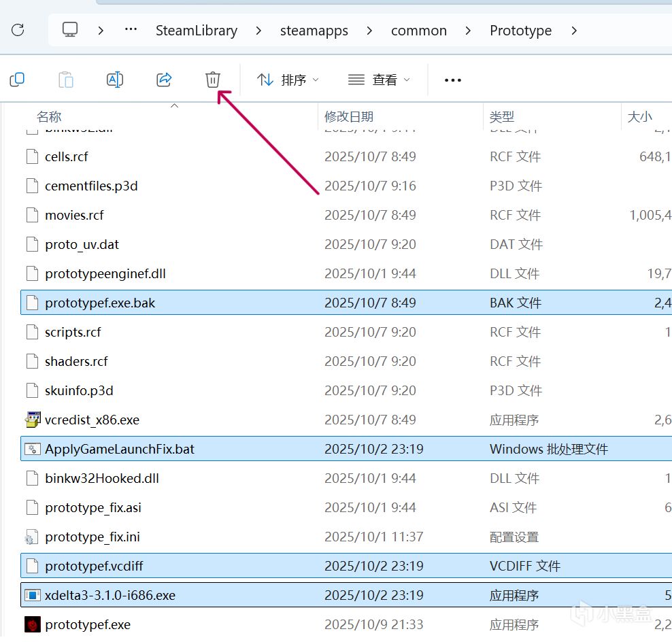Image resolution: width=672 pixels, height=642 pixels.
Task: Select the prototypef.exe file name
Action: point(88,625)
